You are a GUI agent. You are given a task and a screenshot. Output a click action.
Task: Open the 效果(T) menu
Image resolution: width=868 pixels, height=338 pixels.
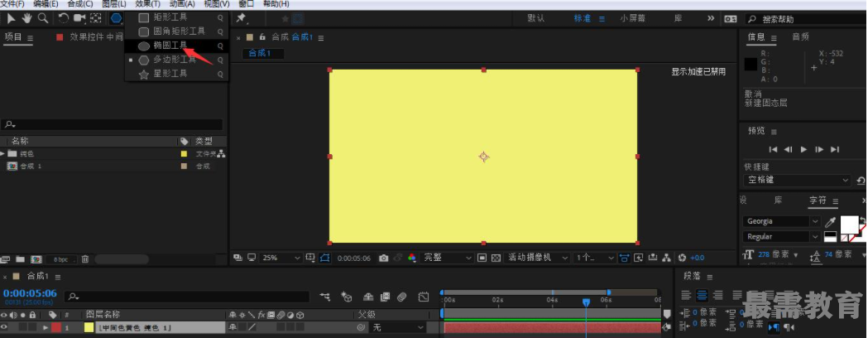[148, 4]
